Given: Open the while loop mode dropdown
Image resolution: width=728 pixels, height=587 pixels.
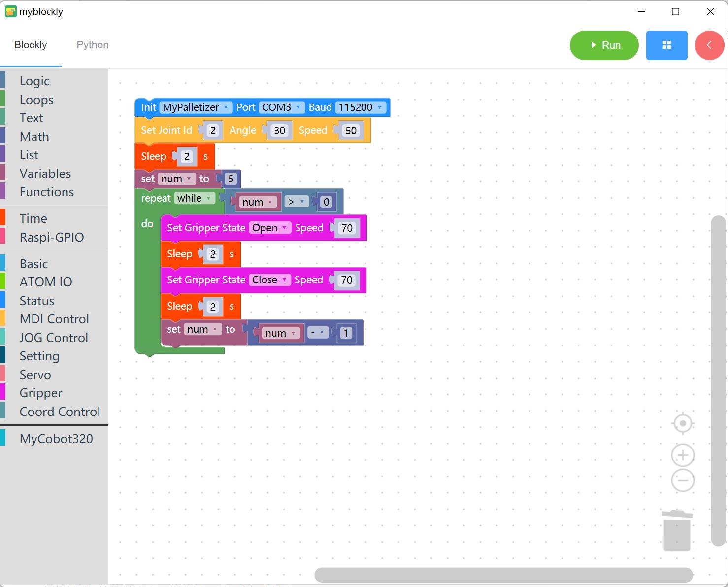Looking at the screenshot, I should 194,198.
